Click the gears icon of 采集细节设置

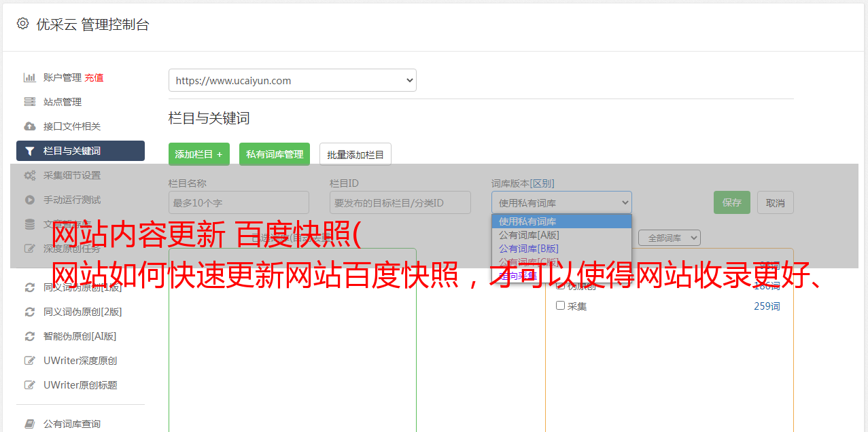click(29, 175)
